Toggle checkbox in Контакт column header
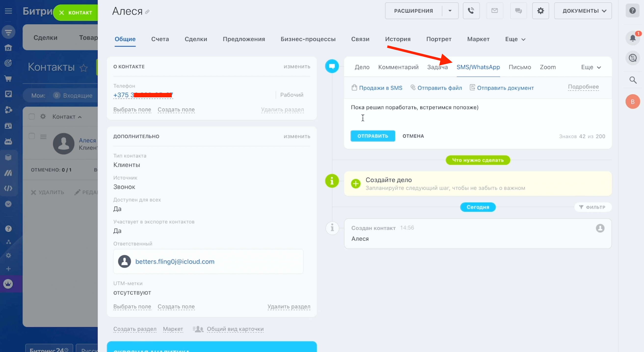This screenshot has width=644, height=352. (32, 117)
